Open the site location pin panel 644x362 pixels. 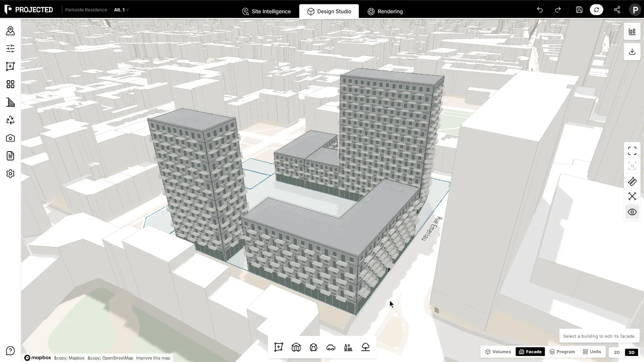[x=10, y=31]
